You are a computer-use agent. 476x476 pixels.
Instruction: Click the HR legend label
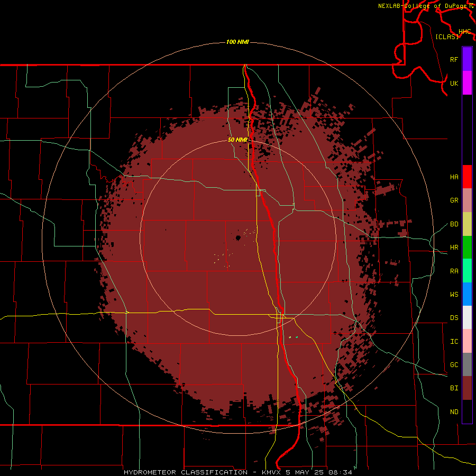454,248
